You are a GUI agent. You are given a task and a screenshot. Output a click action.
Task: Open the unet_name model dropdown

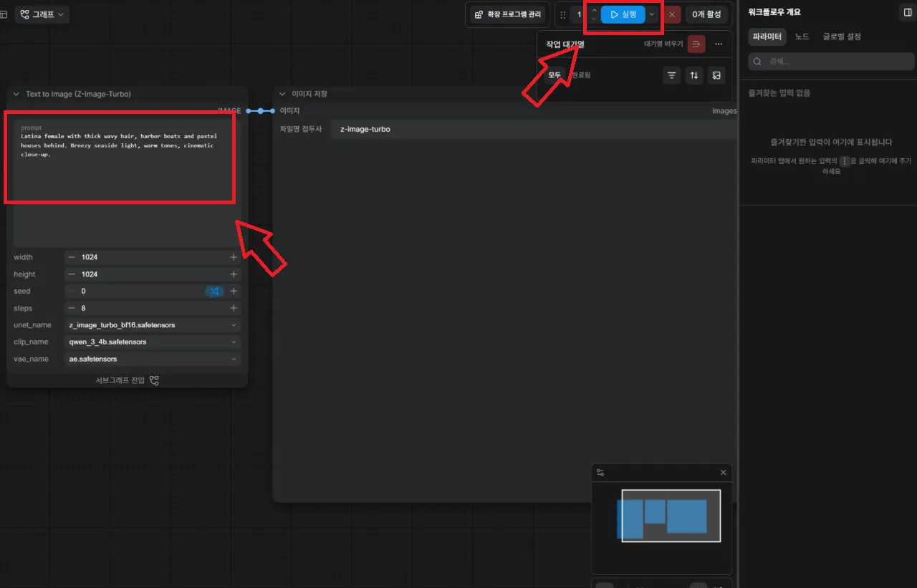[153, 325]
